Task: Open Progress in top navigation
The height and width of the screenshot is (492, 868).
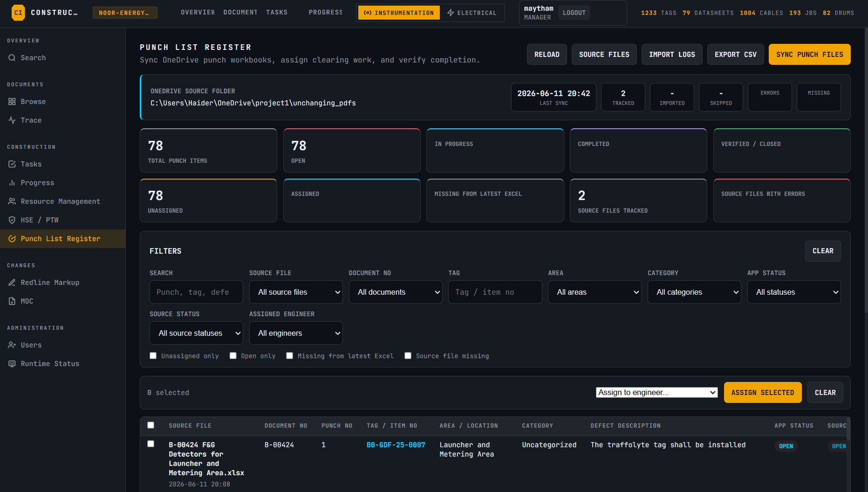Action: pos(325,13)
